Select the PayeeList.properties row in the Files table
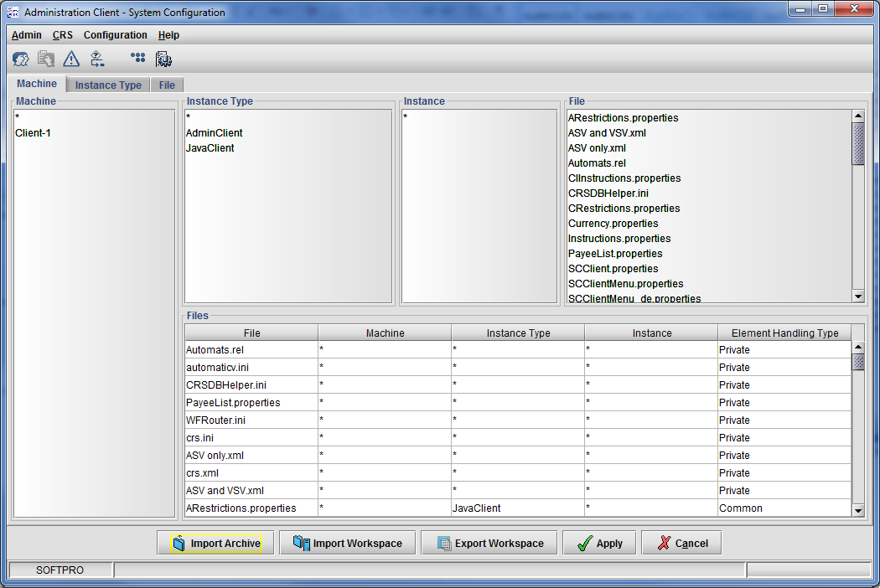Viewport: 880px width, 588px height. coord(251,403)
